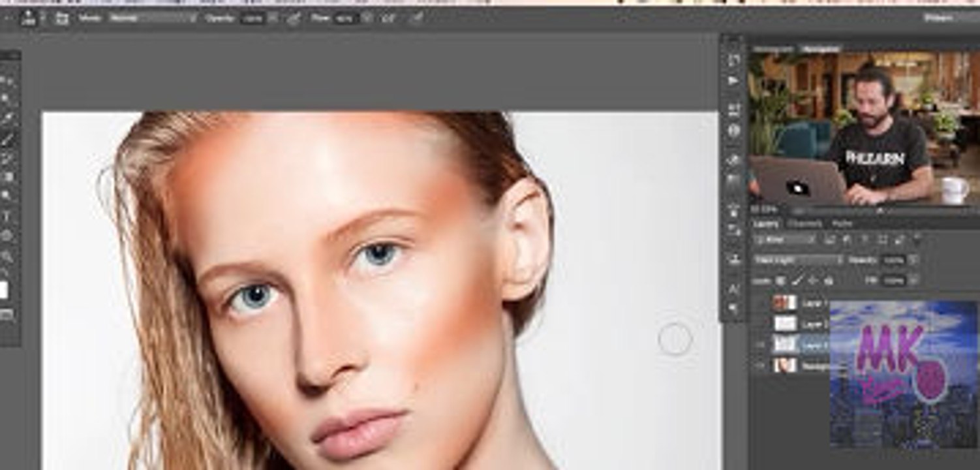Open the History panel icon
This screenshot has width=980, height=470.
tap(734, 59)
